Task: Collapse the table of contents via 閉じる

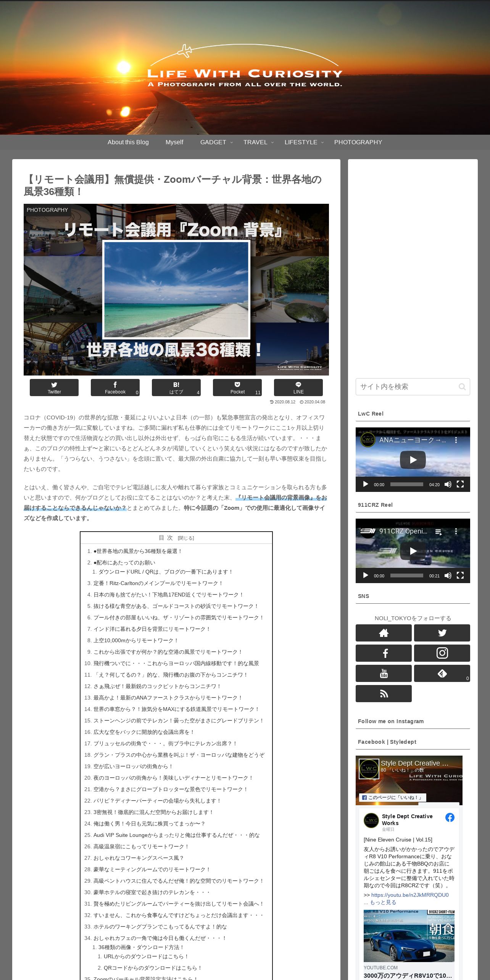Action: pos(186,538)
